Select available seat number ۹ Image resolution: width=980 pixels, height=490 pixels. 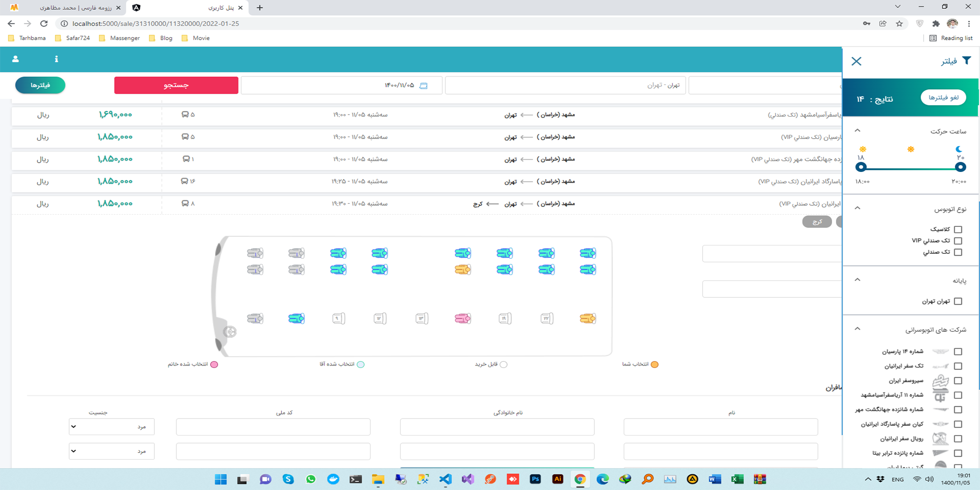(x=339, y=318)
